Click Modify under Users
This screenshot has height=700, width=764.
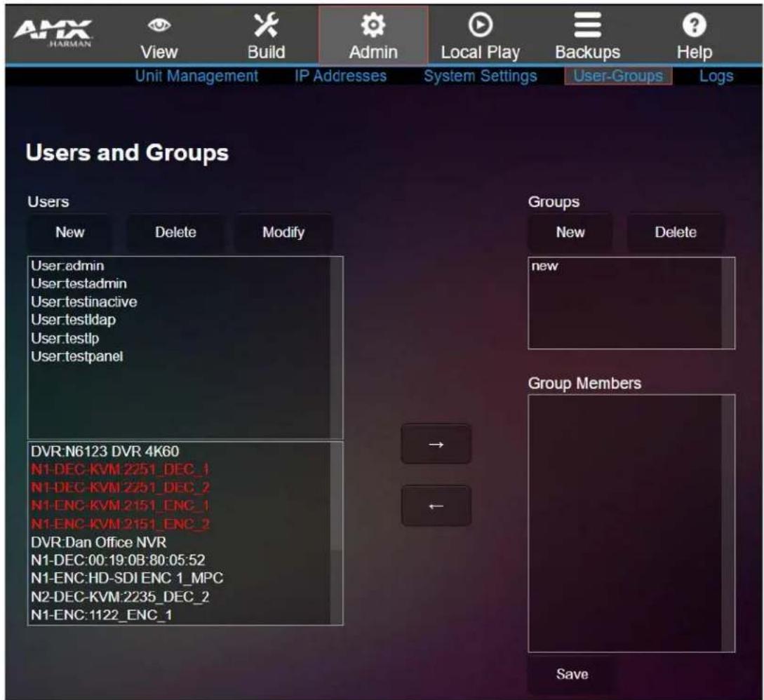pos(283,232)
